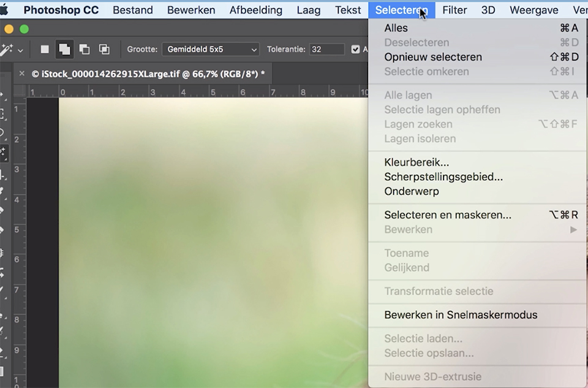Viewport: 588px width, 388px height.
Task: Expand the tool preset chevron beside the wand
Action: pyautogui.click(x=20, y=50)
